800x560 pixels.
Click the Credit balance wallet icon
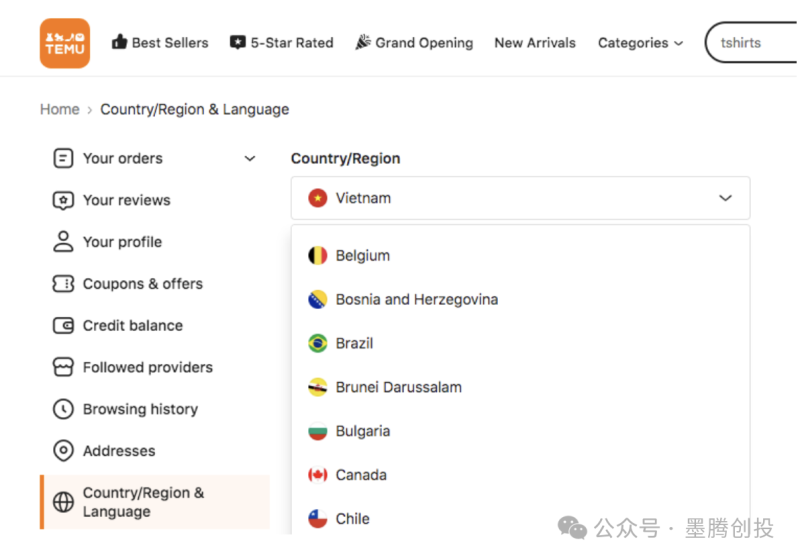(63, 326)
